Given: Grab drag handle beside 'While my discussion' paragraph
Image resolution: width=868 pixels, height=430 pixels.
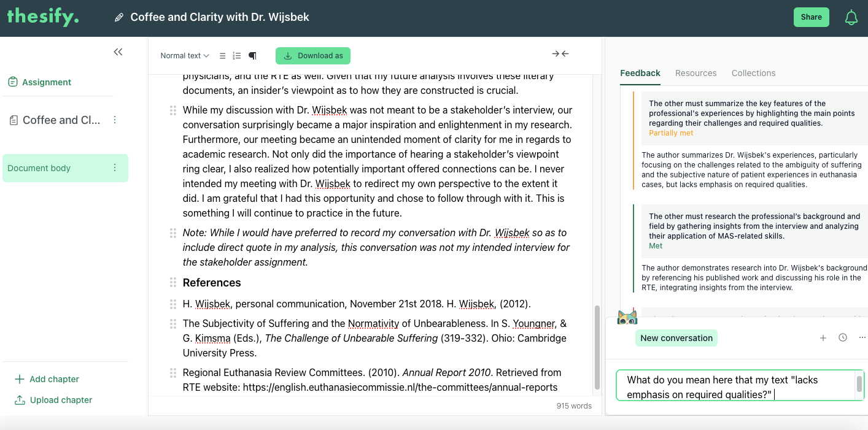Looking at the screenshot, I should coord(173,110).
